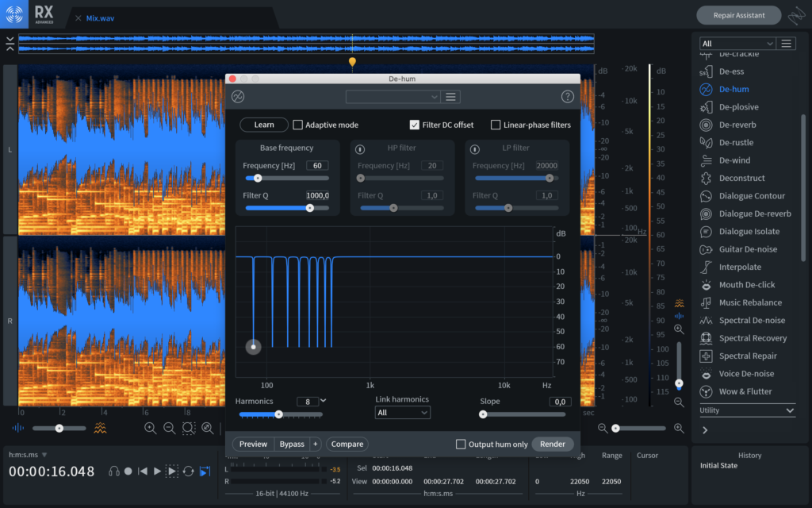Select the De-plosive module icon
The width and height of the screenshot is (812, 508).
tap(706, 107)
